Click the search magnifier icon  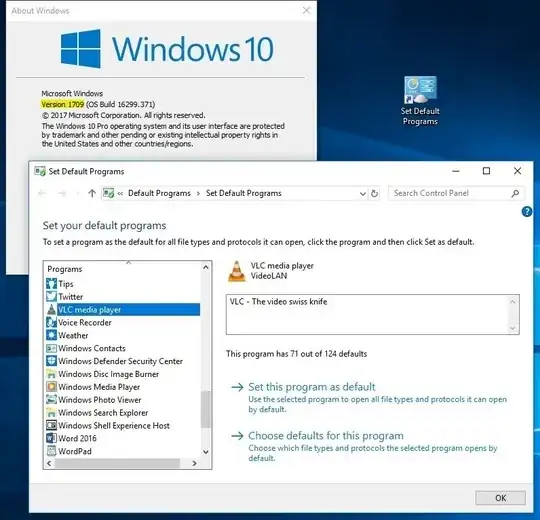coord(515,193)
